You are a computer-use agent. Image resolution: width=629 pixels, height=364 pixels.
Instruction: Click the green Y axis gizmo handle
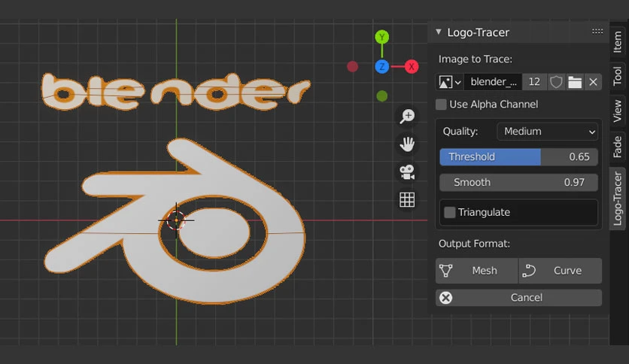pyautogui.click(x=382, y=37)
